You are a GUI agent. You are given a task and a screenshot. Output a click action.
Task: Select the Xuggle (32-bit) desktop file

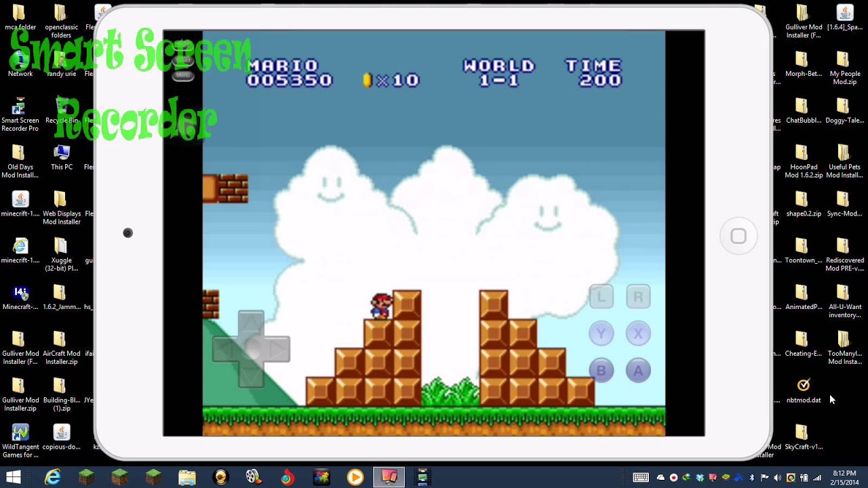click(x=61, y=256)
